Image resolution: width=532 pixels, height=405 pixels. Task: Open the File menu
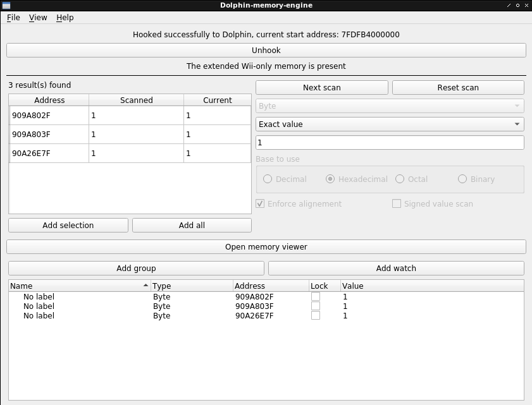[13, 18]
